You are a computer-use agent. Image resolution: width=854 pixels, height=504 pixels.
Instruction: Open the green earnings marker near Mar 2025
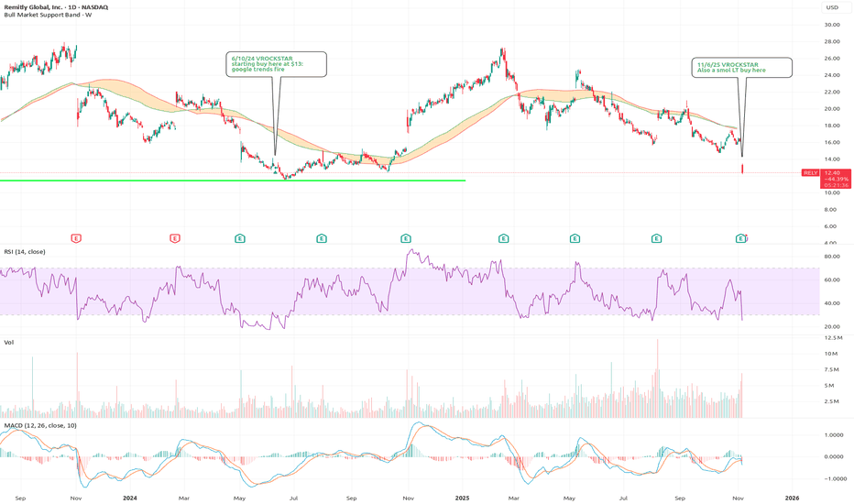(503, 238)
